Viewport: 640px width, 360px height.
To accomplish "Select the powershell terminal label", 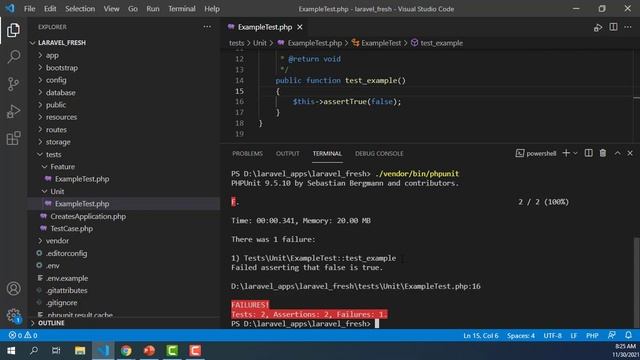I will 536,153.
